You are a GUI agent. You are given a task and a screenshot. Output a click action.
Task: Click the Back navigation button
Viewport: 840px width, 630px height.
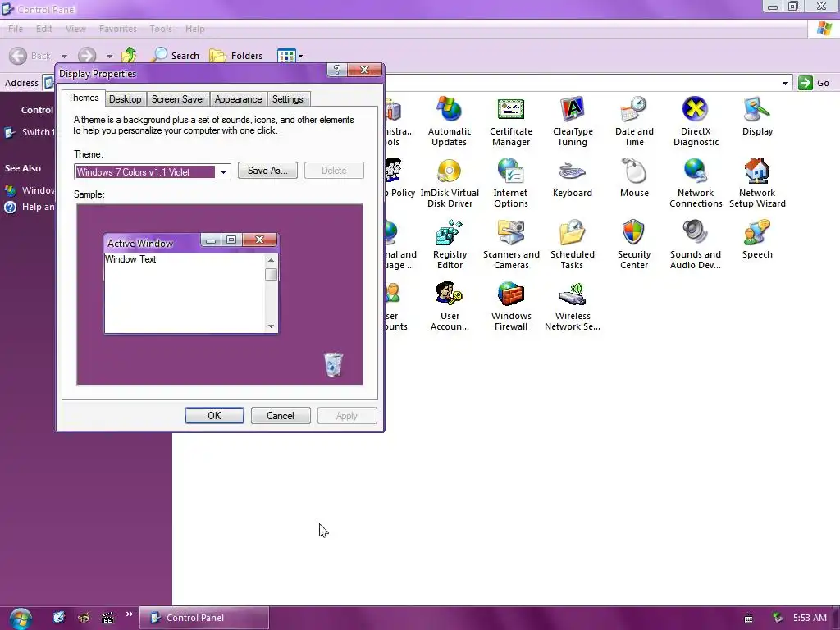point(30,56)
